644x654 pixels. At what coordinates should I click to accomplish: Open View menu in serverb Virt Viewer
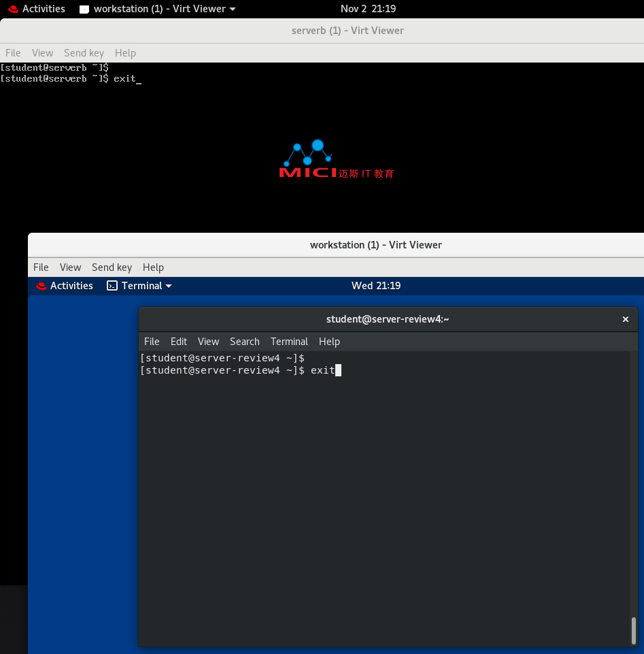click(43, 53)
